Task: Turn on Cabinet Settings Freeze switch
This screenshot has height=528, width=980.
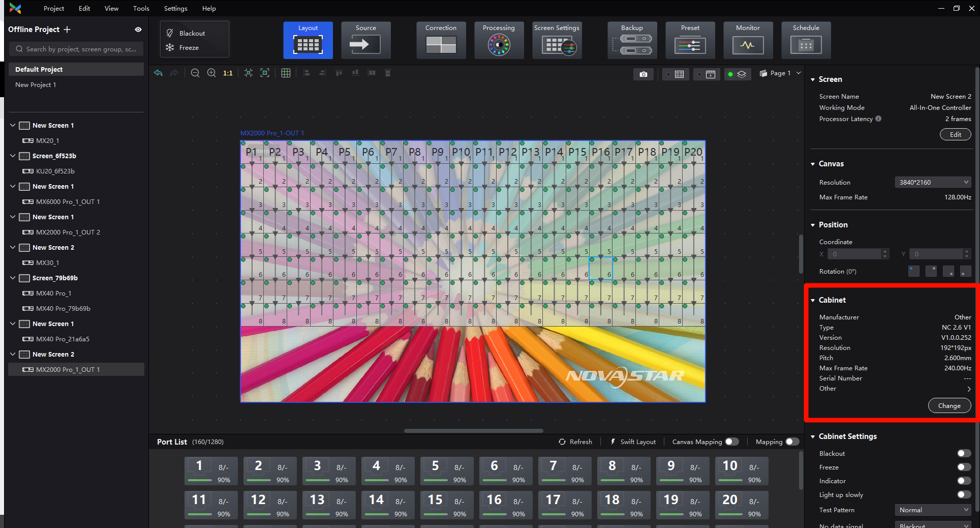Action: (x=964, y=467)
